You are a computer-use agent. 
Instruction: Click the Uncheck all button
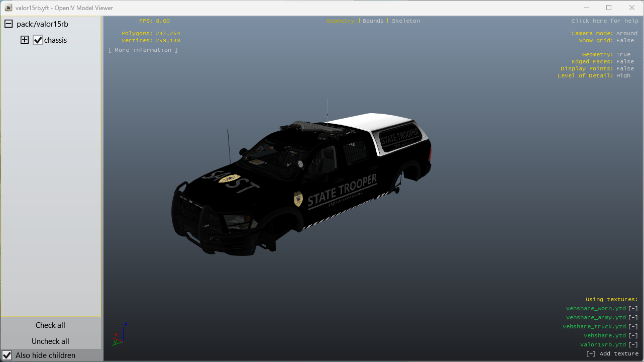50,341
